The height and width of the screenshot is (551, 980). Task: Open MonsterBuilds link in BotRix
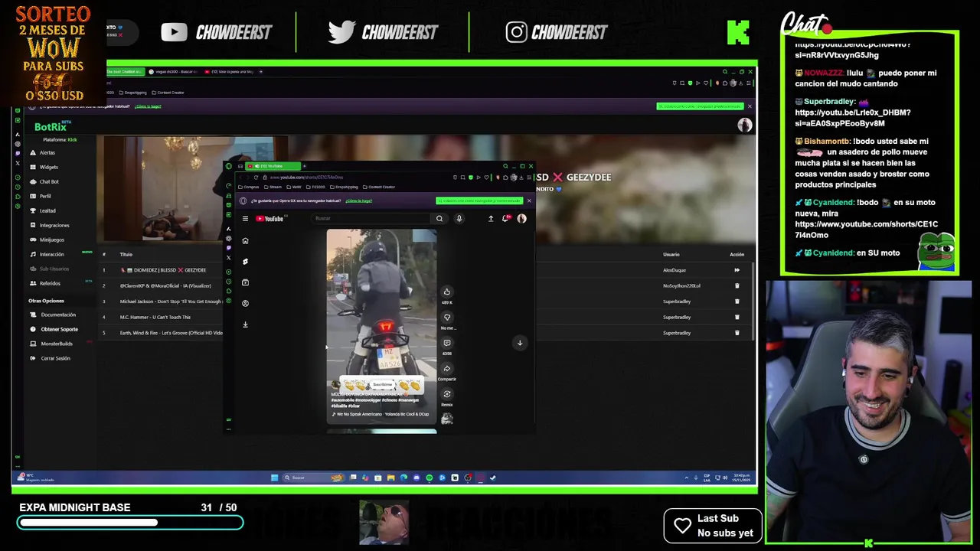tap(57, 344)
